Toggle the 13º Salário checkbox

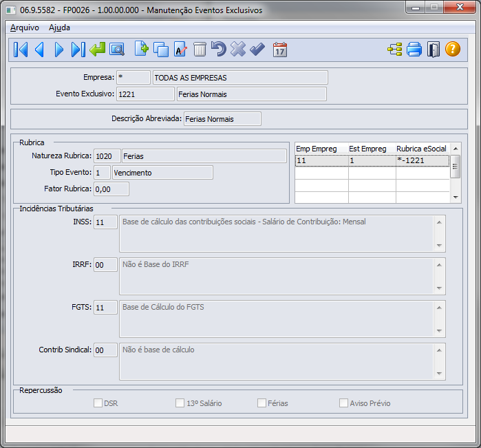[x=180, y=403]
